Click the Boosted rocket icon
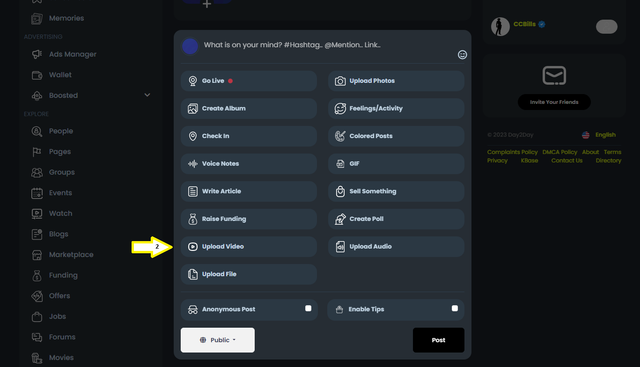Screen dimensions: 640x367 pyautogui.click(x=37, y=96)
